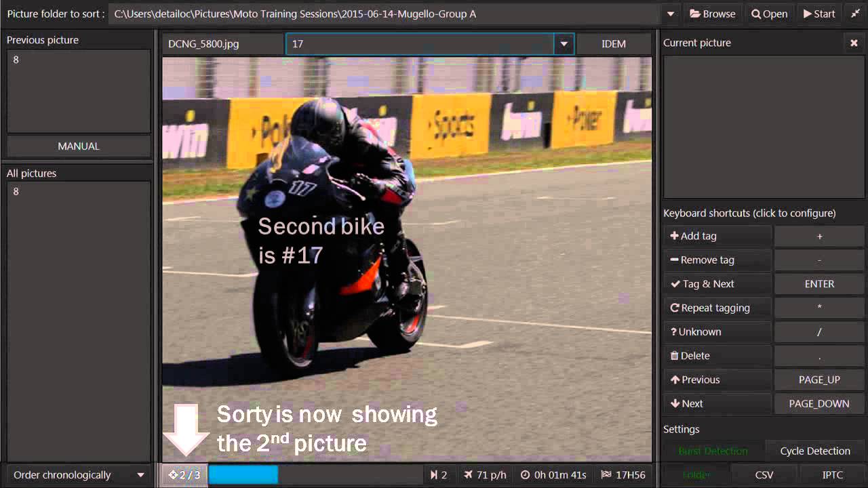Toggle the green Folder output setting
This screenshot has width=868, height=488.
click(696, 475)
